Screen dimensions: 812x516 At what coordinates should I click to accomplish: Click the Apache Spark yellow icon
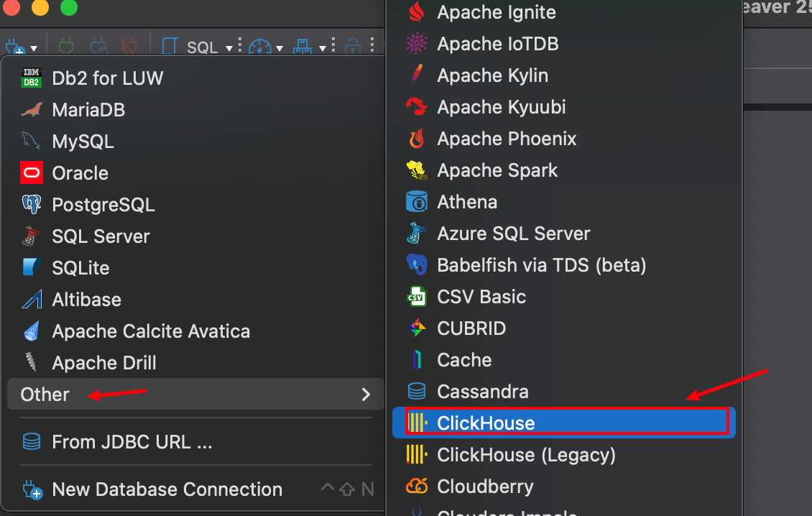coord(417,170)
